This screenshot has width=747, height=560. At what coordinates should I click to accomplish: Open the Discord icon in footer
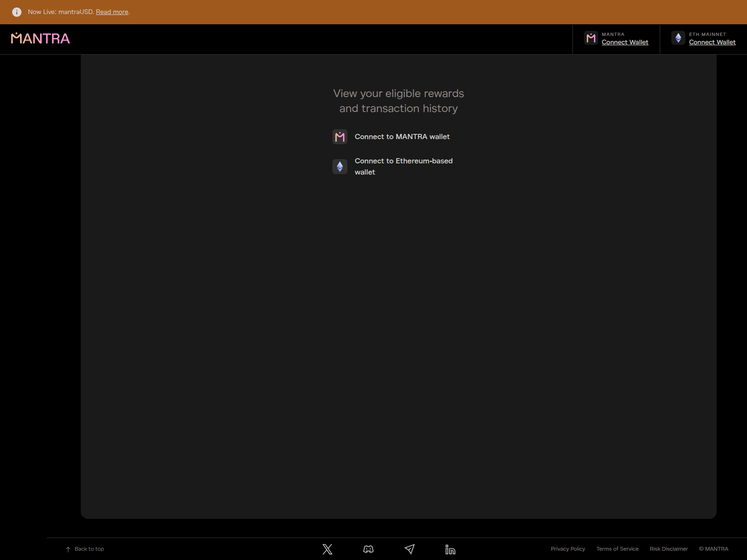point(369,549)
